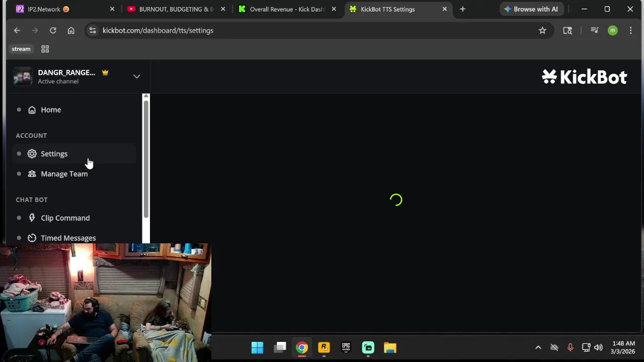Expand the DANGR_RANGE channel selector chevron
Viewport: 644px width, 362px height.
[136, 76]
